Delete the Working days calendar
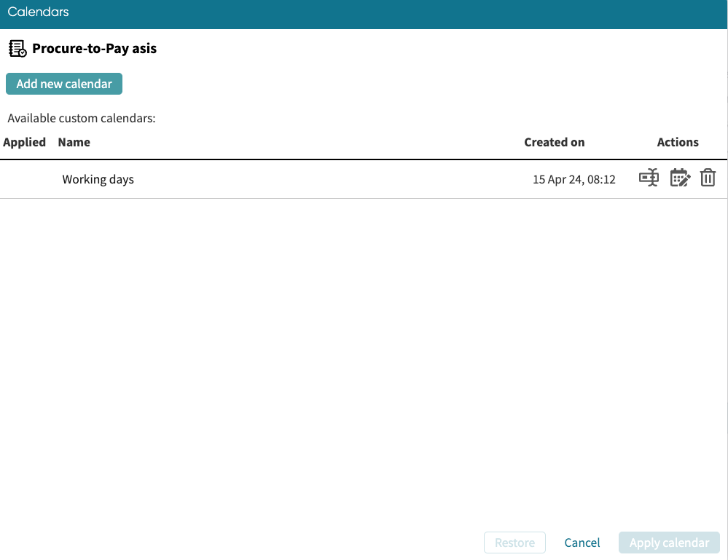 pos(708,178)
